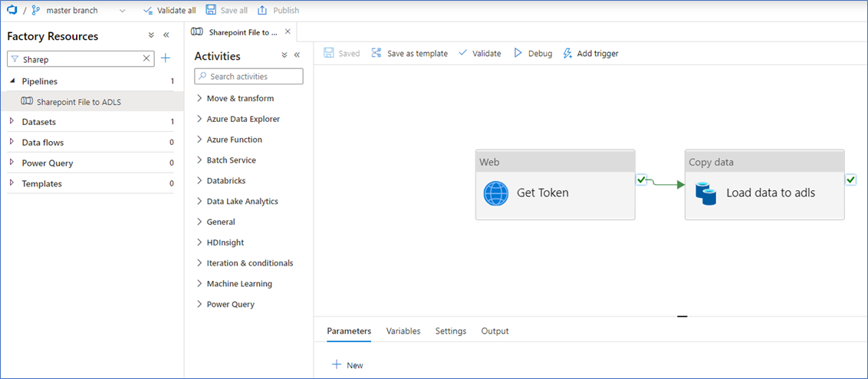
Task: Click Validate all in top bar
Action: click(169, 11)
